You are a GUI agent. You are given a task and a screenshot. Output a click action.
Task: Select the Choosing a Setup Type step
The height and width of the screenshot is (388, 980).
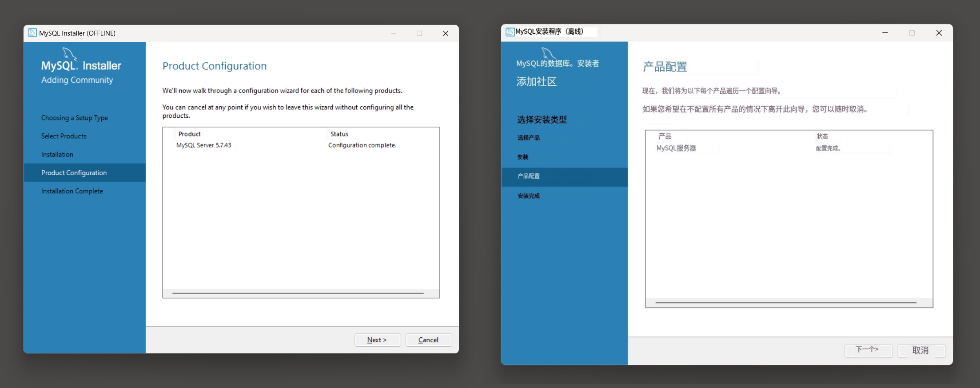pos(75,118)
